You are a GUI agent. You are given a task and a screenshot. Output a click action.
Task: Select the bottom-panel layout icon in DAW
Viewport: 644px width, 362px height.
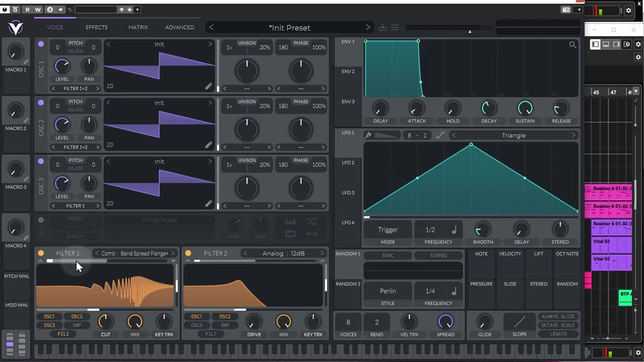click(x=606, y=44)
